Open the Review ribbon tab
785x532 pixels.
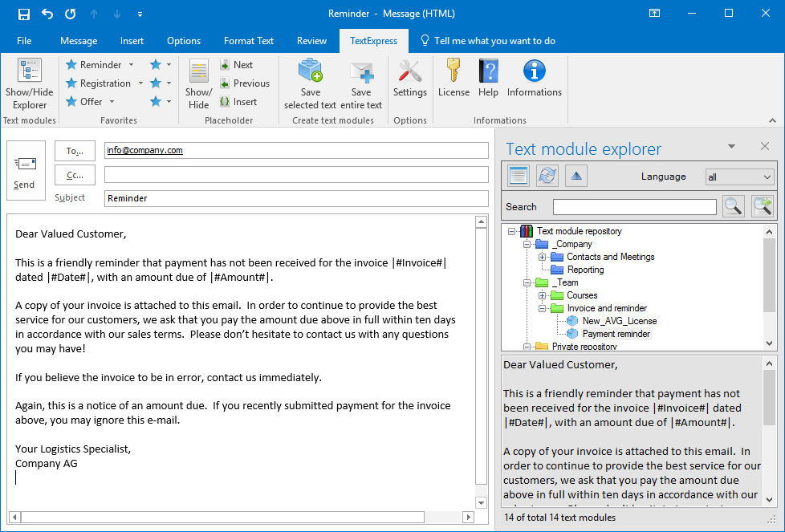[311, 41]
